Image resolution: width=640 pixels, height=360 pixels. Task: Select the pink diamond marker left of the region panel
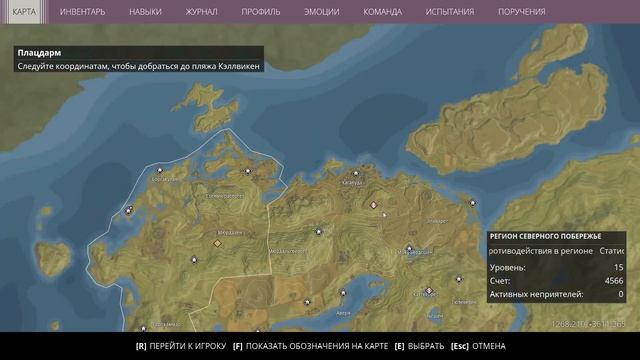(x=429, y=291)
